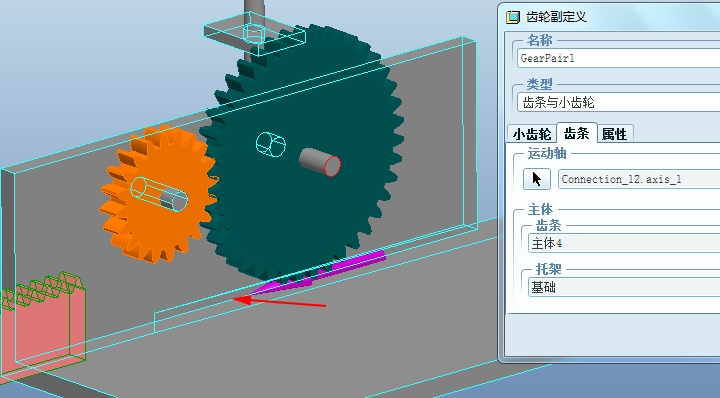This screenshot has width=720, height=398.
Task: Click the motion axis selection arrow button
Action: click(x=537, y=179)
